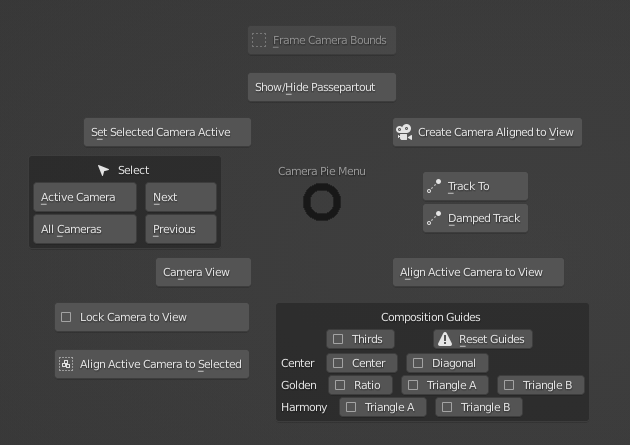This screenshot has width=630, height=445.
Task: Enable the Golden Triangle B guide
Action: click(508, 385)
